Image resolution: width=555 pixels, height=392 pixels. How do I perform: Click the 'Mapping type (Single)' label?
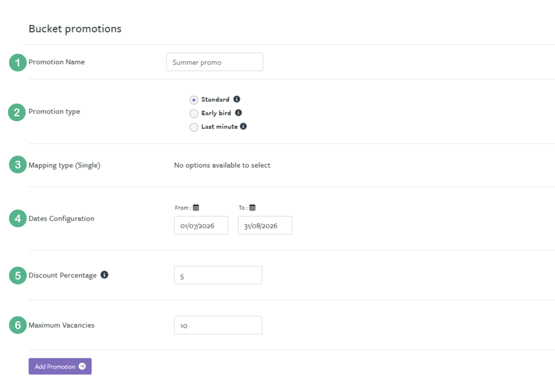64,166
